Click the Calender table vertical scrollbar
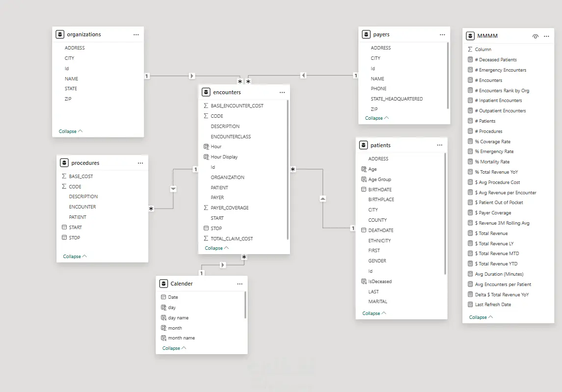Viewport: 562px width, 392px height. coord(245,305)
